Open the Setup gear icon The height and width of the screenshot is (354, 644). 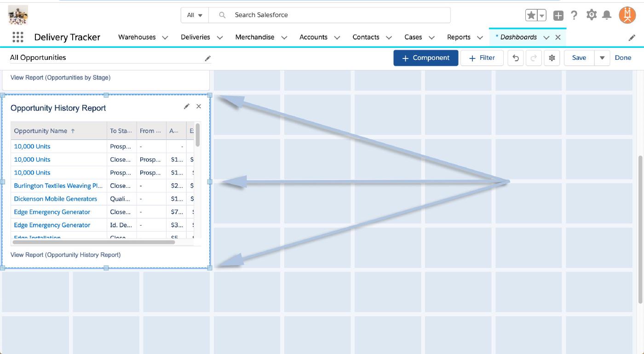[x=591, y=15]
